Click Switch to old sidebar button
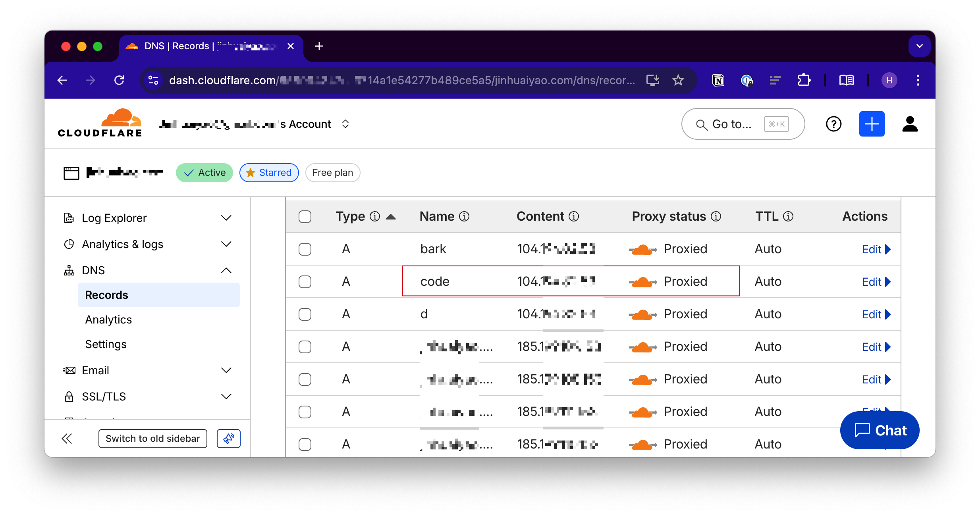This screenshot has height=516, width=980. tap(152, 439)
